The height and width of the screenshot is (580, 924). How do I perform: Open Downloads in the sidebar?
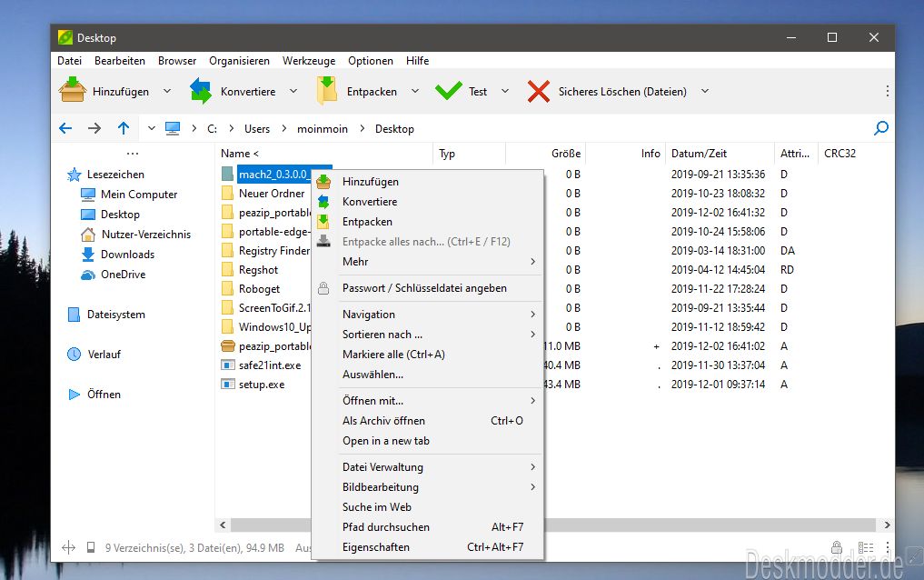point(117,255)
